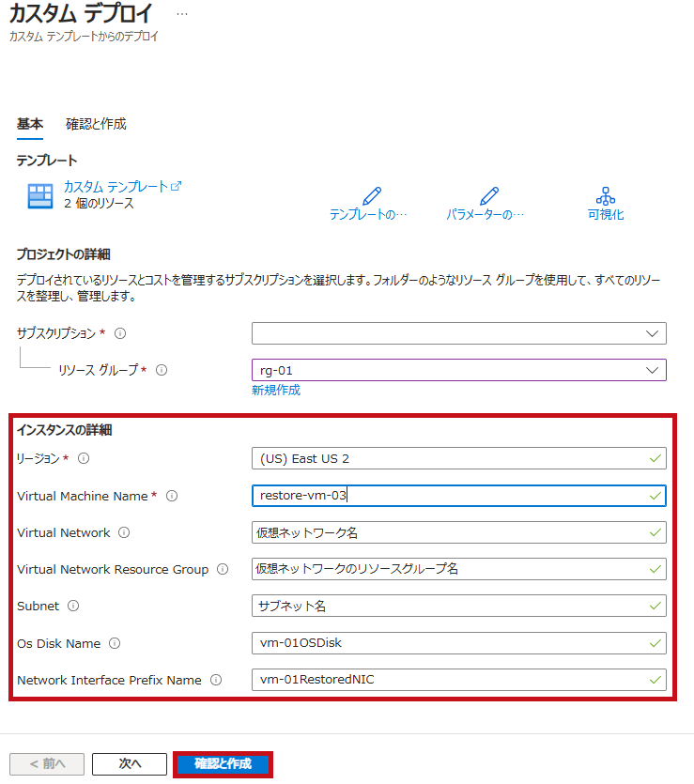The image size is (694, 784).
Task: Click the Os Disk Name label
Action: coord(58,643)
